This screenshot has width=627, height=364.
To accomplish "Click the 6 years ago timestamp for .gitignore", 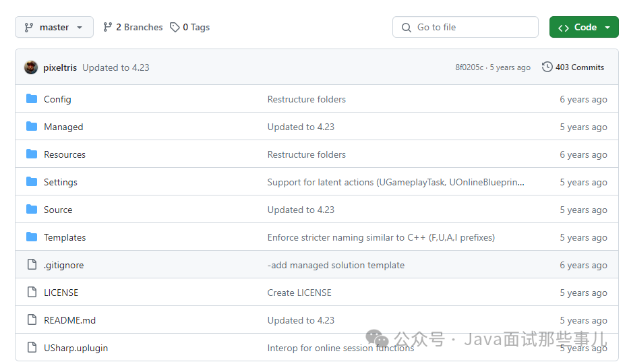I will click(583, 265).
